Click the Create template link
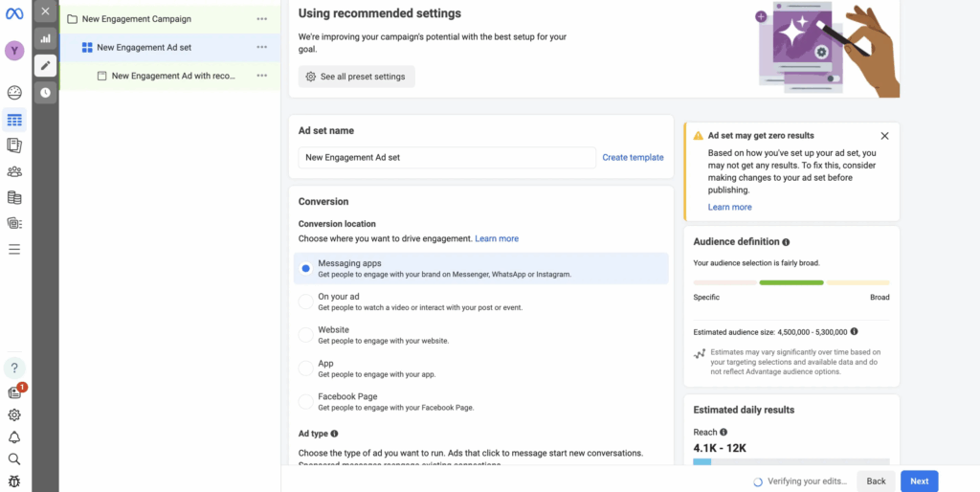 (x=633, y=158)
